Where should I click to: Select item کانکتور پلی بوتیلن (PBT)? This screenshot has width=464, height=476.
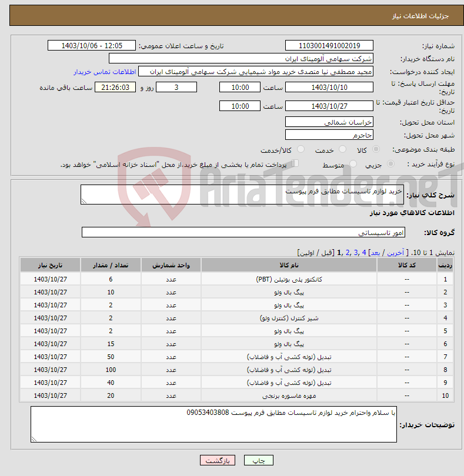coord(289,279)
